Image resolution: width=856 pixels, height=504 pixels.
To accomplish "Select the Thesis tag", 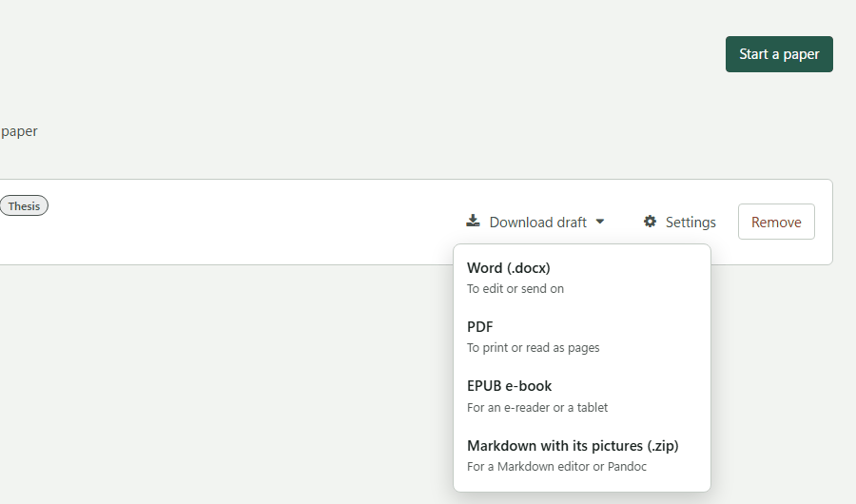I will pos(24,205).
